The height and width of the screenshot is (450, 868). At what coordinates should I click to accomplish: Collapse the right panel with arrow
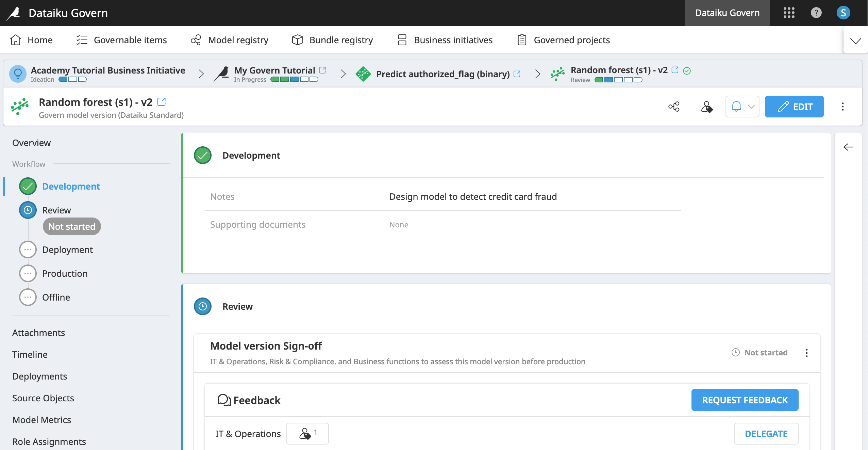[x=848, y=147]
